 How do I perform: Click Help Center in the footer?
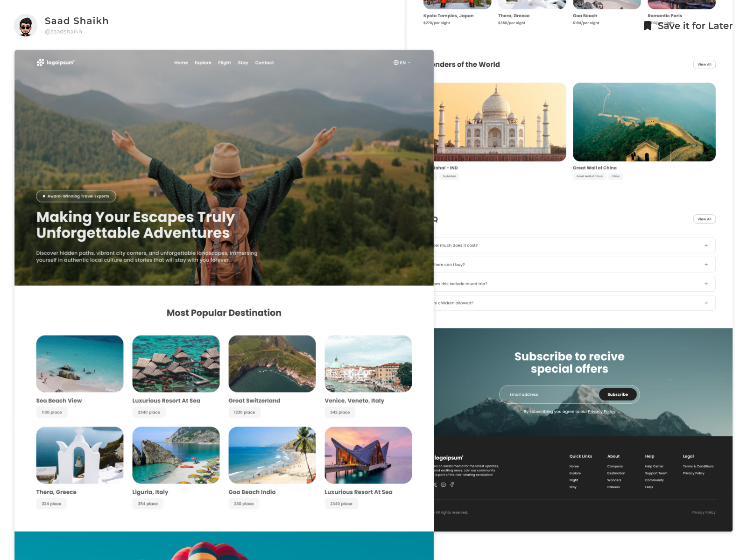click(655, 466)
